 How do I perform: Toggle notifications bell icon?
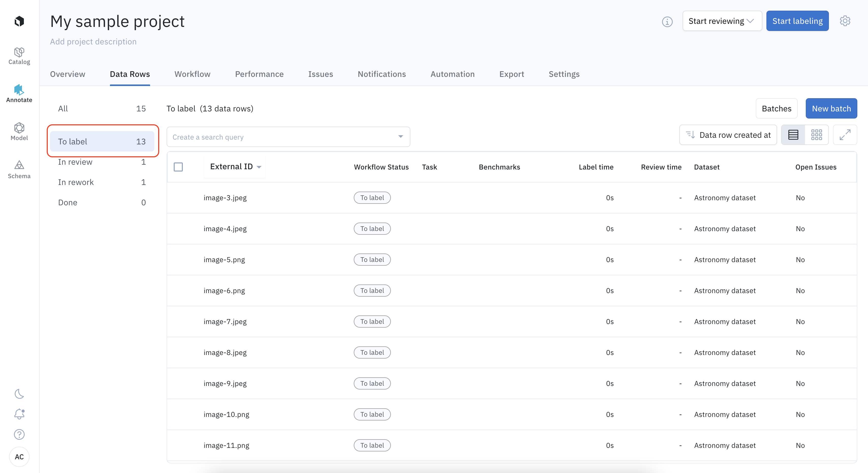click(20, 414)
